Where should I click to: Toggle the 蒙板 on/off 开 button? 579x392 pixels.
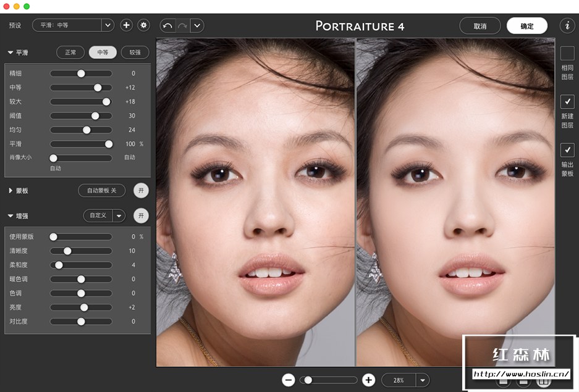tap(141, 191)
